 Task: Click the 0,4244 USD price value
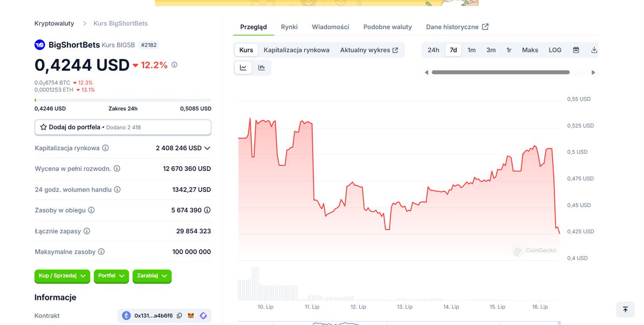[82, 65]
